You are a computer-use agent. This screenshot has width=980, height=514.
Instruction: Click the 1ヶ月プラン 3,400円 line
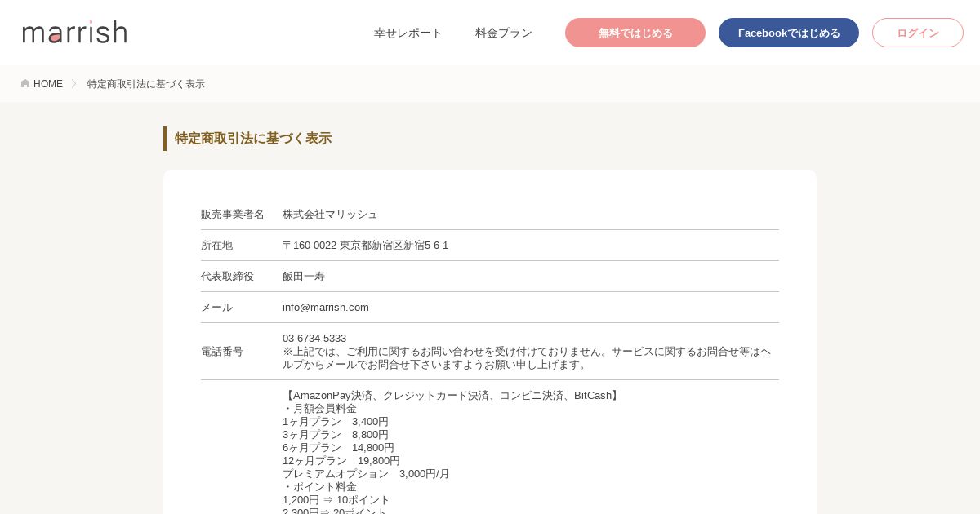[x=336, y=422]
